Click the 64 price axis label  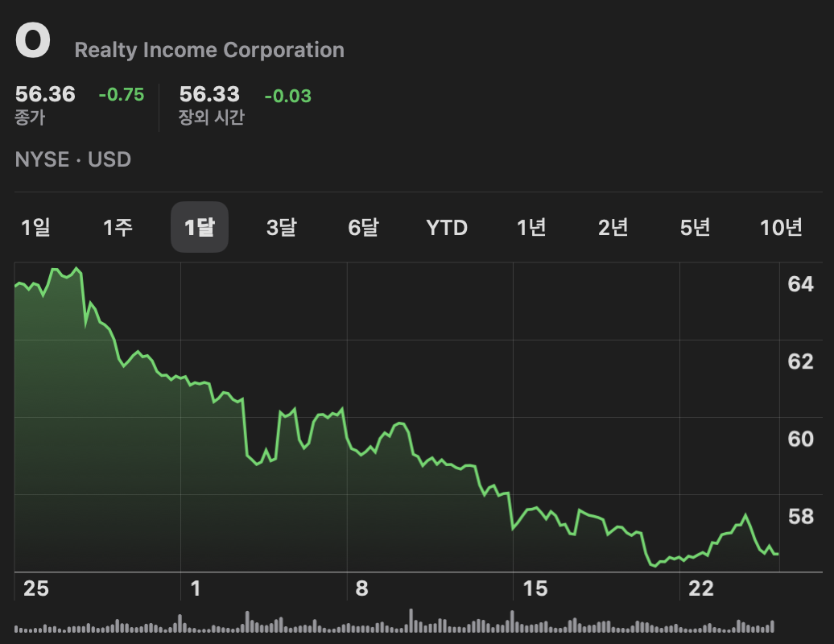pos(800,284)
